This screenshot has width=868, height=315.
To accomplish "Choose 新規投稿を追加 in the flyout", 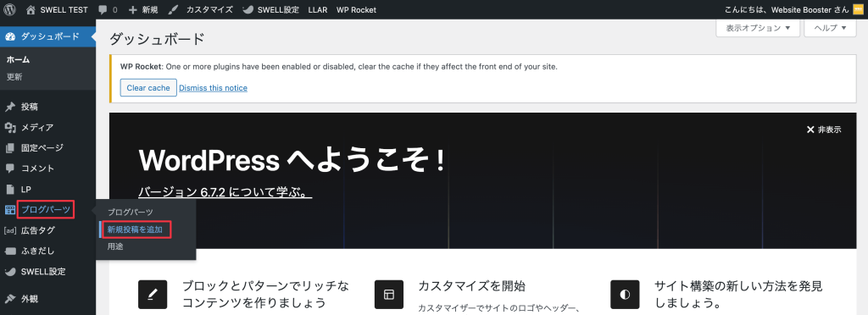I will (135, 229).
